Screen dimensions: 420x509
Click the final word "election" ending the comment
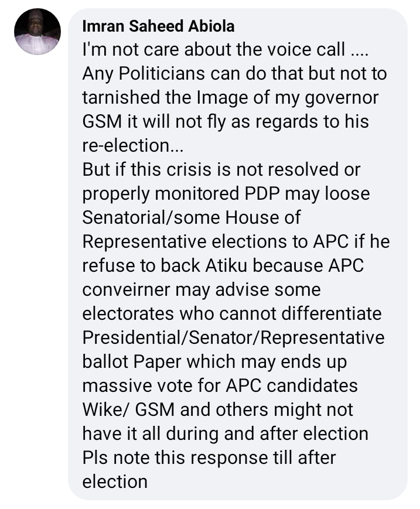pyautogui.click(x=115, y=482)
